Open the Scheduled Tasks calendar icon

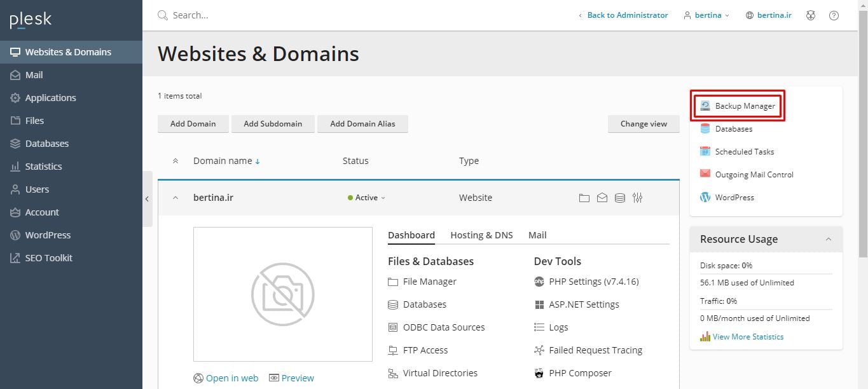[705, 151]
